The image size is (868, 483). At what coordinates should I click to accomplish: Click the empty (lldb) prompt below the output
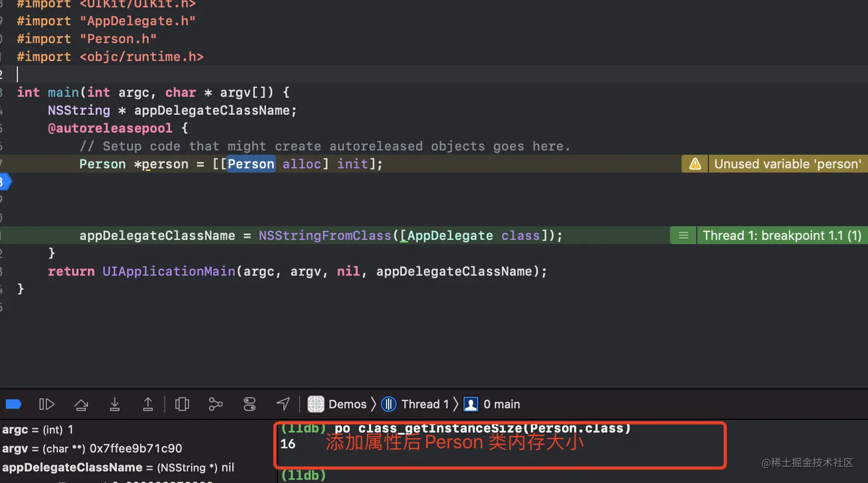[x=303, y=476]
